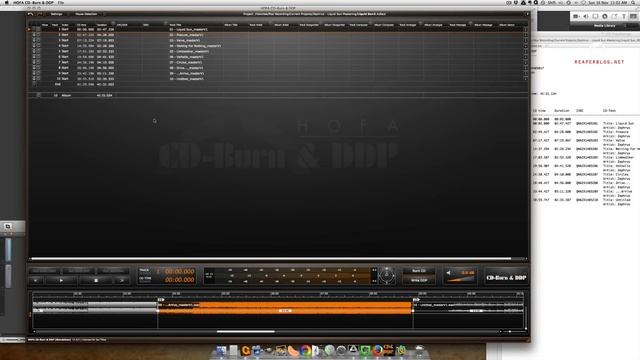Click the REAPERBLOG.NET text in background document
The width and height of the screenshot is (640, 360).
(599, 62)
